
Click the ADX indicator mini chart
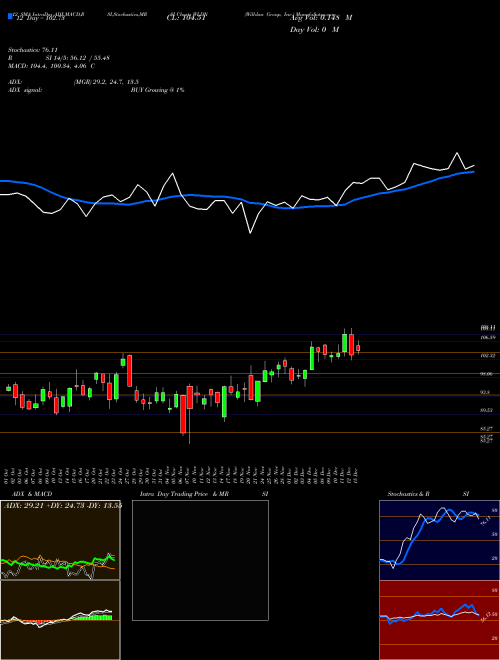(60, 540)
